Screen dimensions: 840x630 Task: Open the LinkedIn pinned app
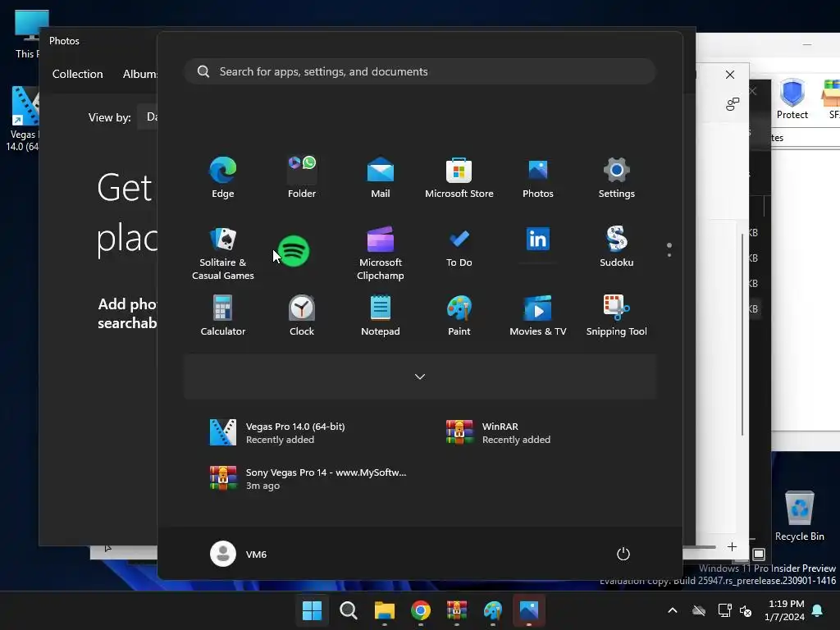pyautogui.click(x=538, y=240)
